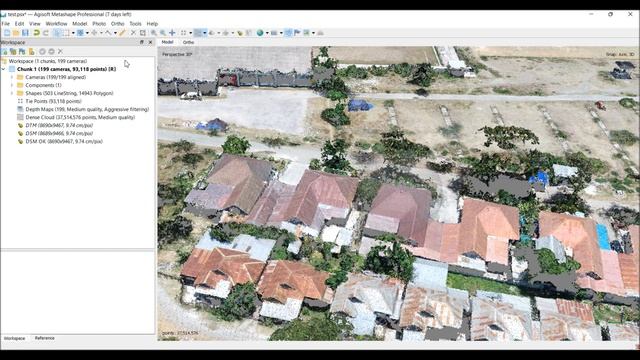The height and width of the screenshot is (360, 640).
Task: Select the Model view tab
Action: point(167,42)
